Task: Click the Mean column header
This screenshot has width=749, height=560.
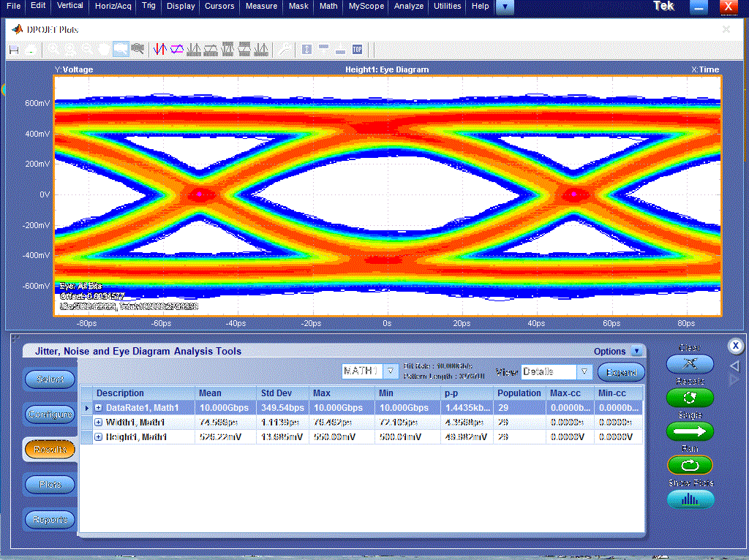Action: pyautogui.click(x=225, y=393)
